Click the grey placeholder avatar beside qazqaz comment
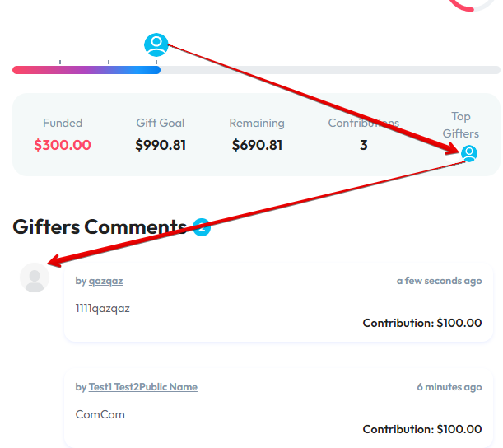 coord(35,278)
